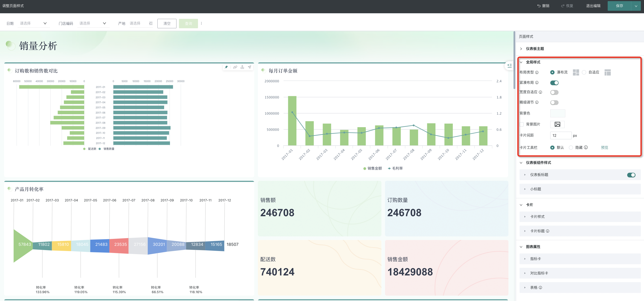Viewport: 644px width, 301px height.
Task: Select 瀑布流 layout radio button
Action: pos(552,72)
